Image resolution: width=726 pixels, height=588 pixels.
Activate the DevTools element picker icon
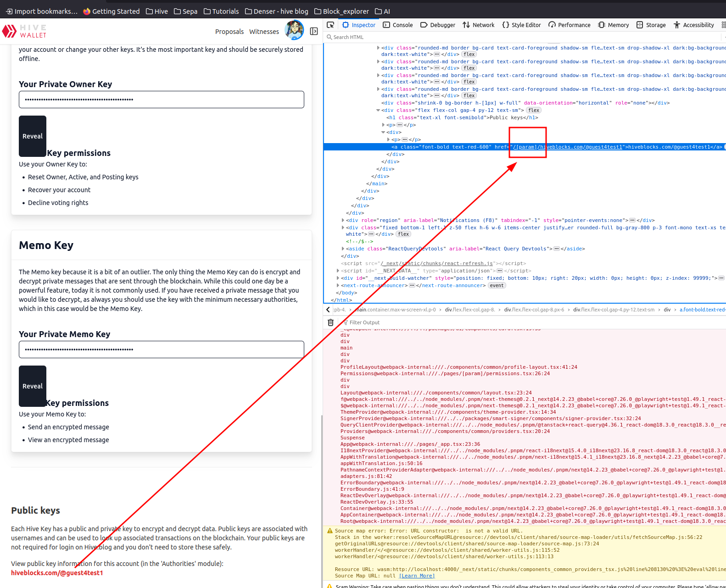[x=330, y=25]
